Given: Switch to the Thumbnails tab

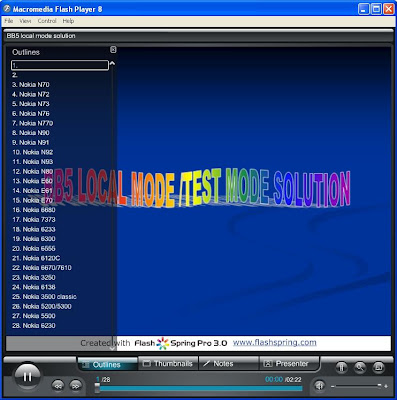Looking at the screenshot, I should pos(168,363).
